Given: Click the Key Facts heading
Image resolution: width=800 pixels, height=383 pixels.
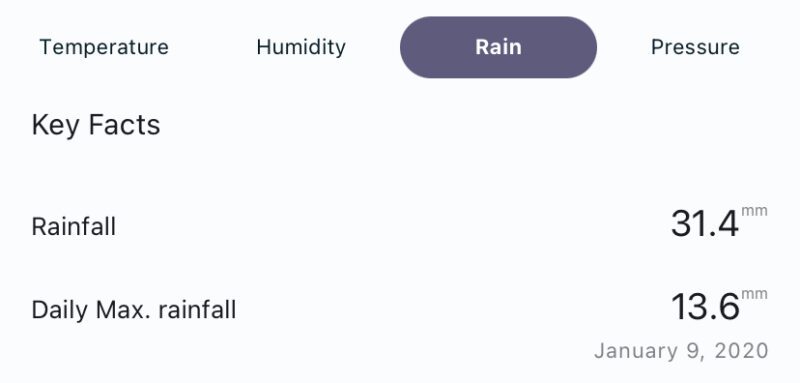Looking at the screenshot, I should (x=96, y=125).
